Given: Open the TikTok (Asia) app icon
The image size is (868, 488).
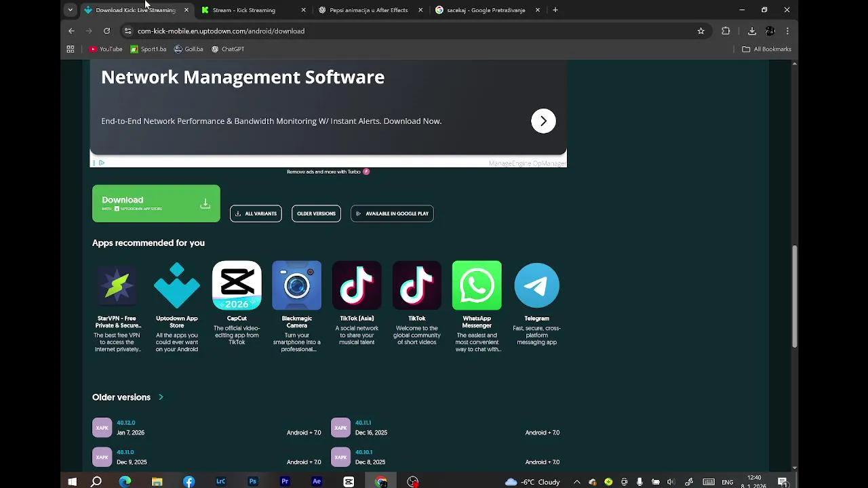Looking at the screenshot, I should (x=357, y=285).
